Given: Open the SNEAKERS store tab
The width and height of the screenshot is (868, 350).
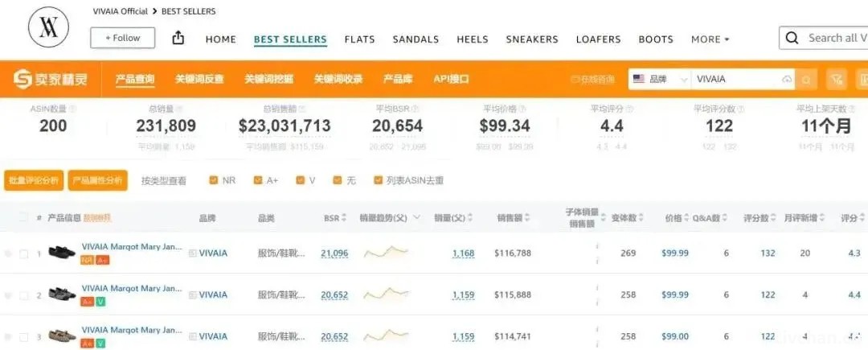Looking at the screenshot, I should (x=532, y=39).
